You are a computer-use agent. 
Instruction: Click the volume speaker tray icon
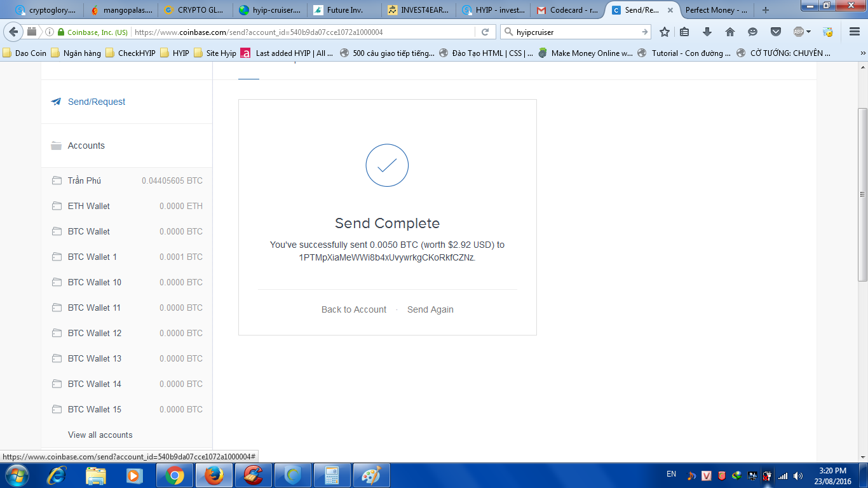[x=798, y=475]
